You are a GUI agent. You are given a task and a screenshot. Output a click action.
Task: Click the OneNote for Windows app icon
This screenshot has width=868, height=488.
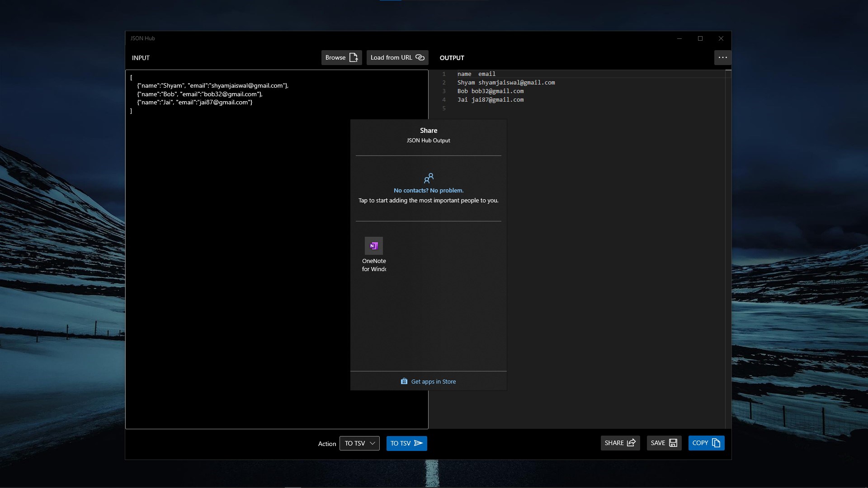[x=373, y=246]
